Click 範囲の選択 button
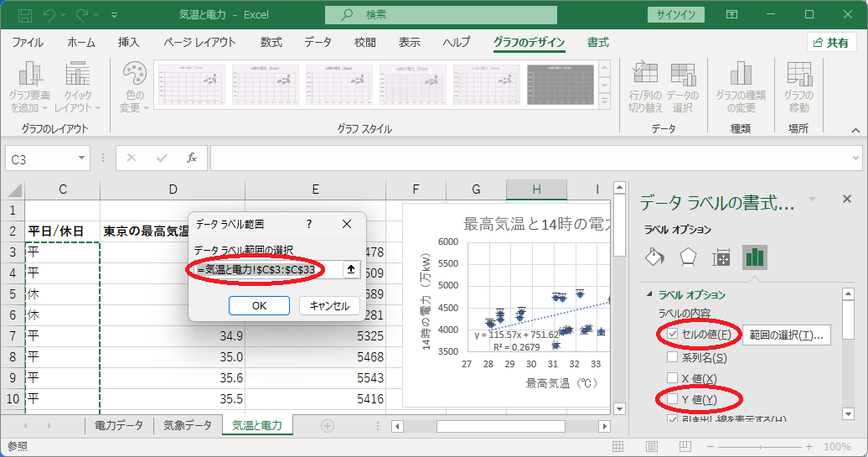Viewport: 868px width, 457px height. (786, 335)
